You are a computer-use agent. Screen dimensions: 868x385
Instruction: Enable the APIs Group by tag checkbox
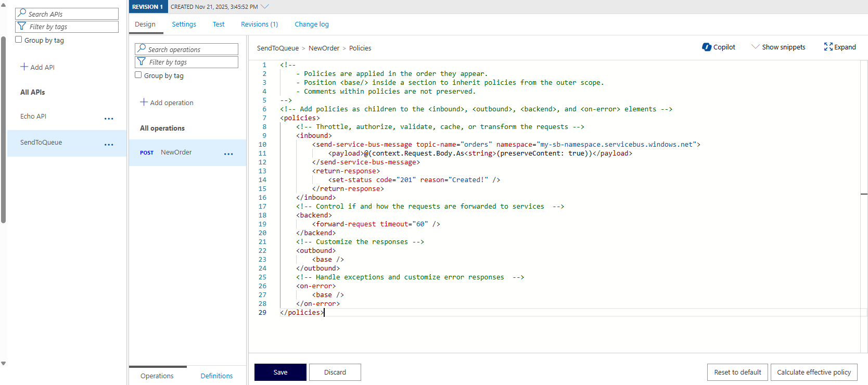[x=19, y=40]
